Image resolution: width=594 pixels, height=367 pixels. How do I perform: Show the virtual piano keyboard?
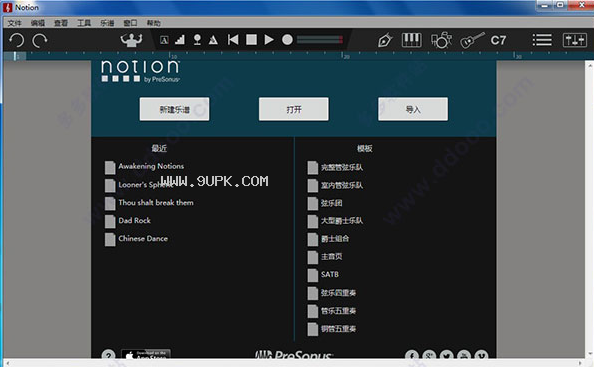(x=411, y=40)
